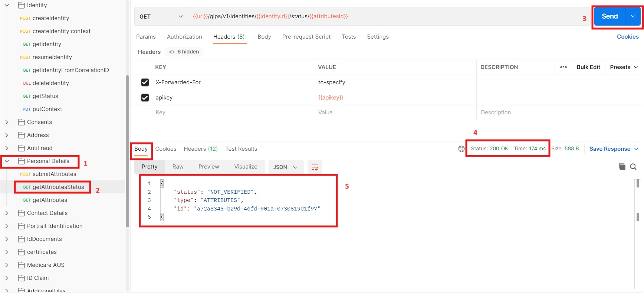Expand the AntiFraud folder chevron
This screenshot has width=644, height=294.
click(7, 148)
